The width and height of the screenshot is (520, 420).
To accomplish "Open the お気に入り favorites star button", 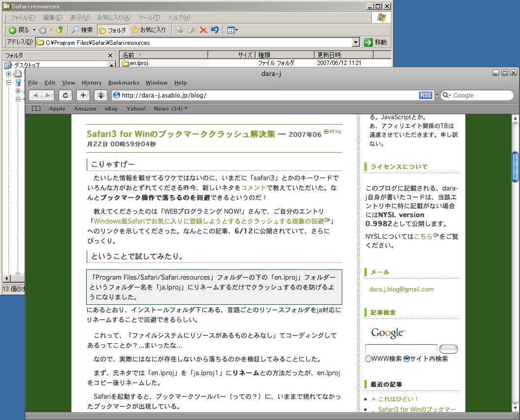I will pyautogui.click(x=149, y=30).
